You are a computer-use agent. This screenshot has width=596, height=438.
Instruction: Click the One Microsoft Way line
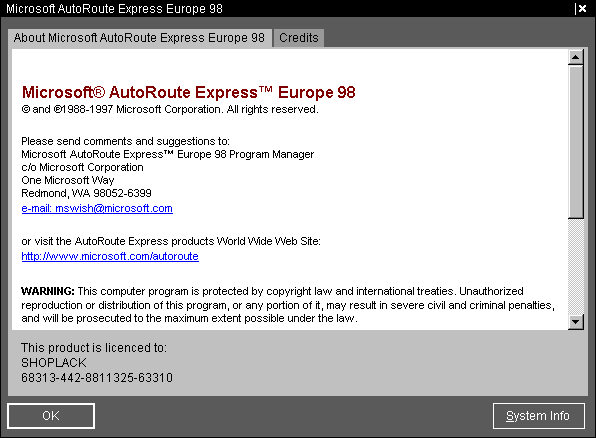click(x=68, y=180)
